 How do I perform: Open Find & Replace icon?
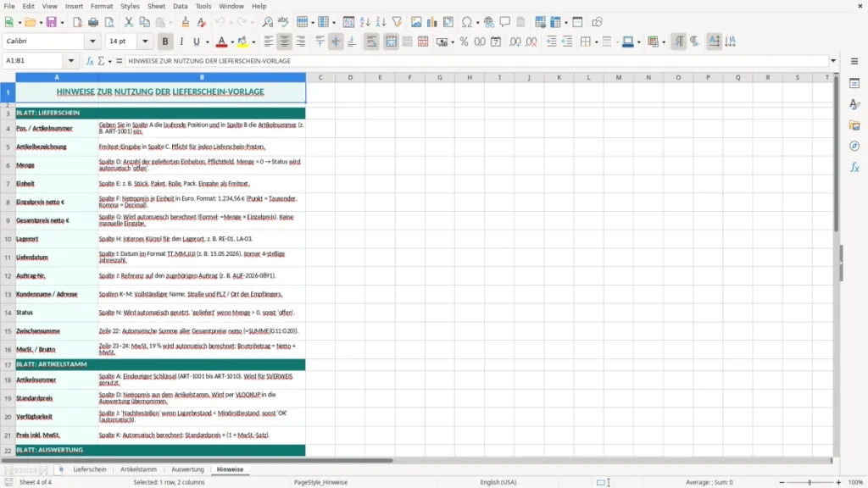267,22
